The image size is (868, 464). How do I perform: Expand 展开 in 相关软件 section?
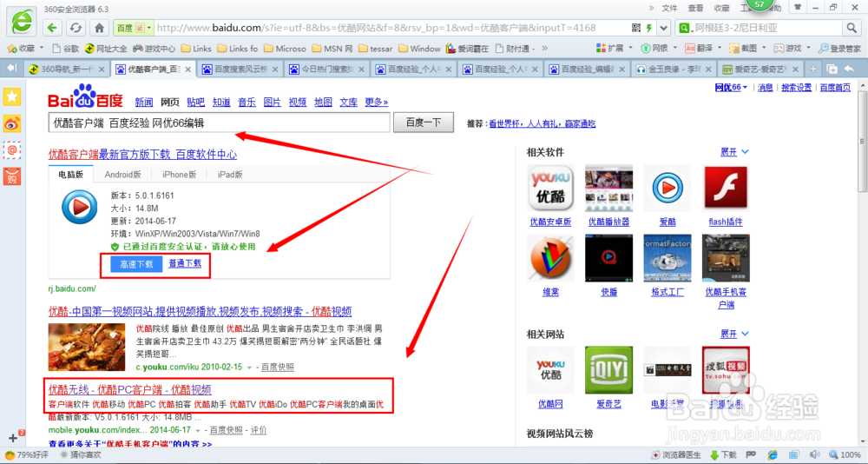[734, 152]
